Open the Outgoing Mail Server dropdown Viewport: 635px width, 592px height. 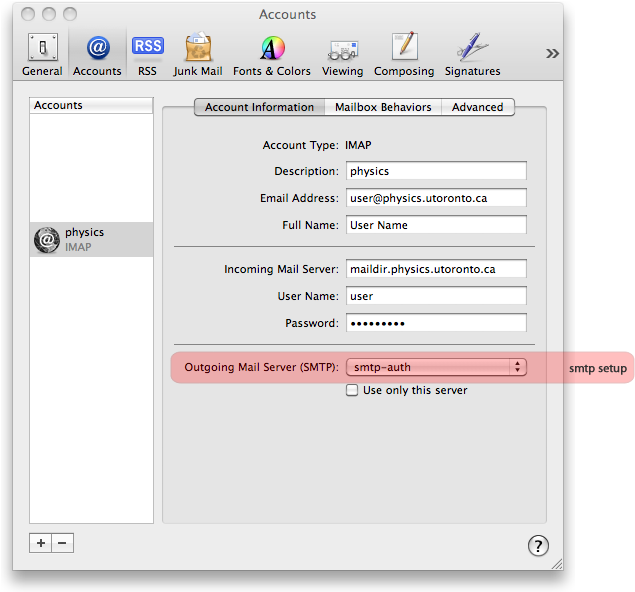coord(436,367)
